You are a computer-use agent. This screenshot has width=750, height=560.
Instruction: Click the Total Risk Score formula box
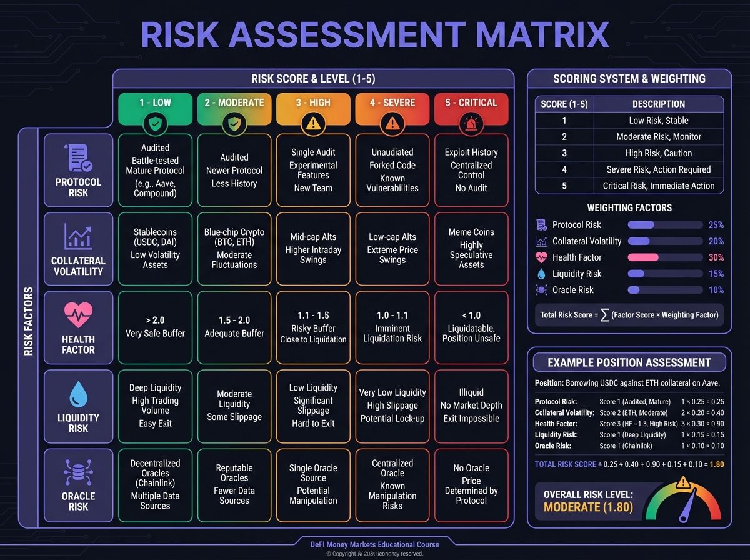[629, 315]
